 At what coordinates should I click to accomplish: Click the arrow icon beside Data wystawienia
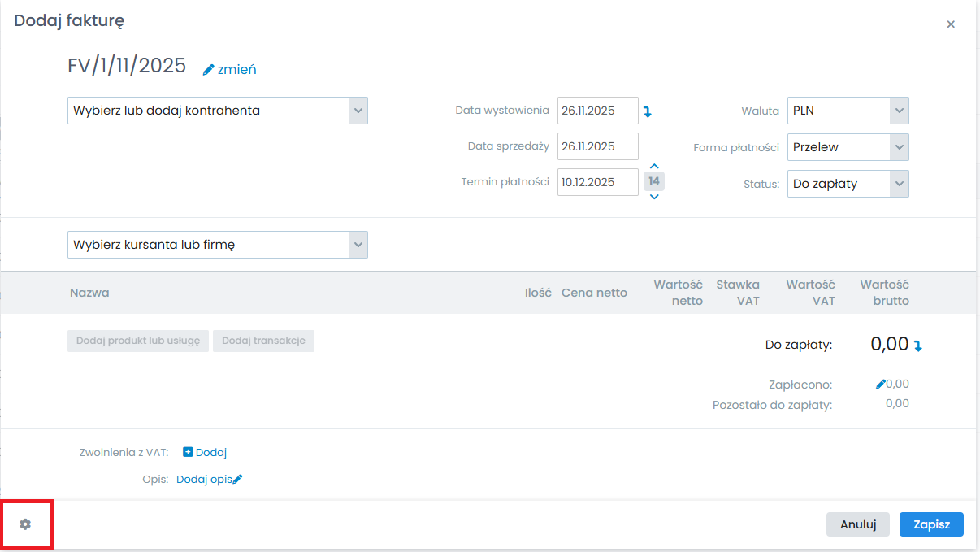point(648,111)
